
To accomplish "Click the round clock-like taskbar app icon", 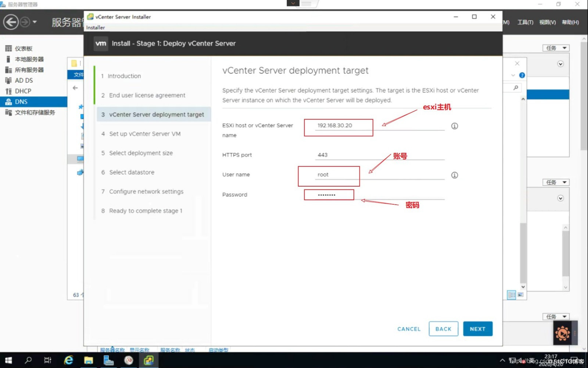I will point(129,360).
